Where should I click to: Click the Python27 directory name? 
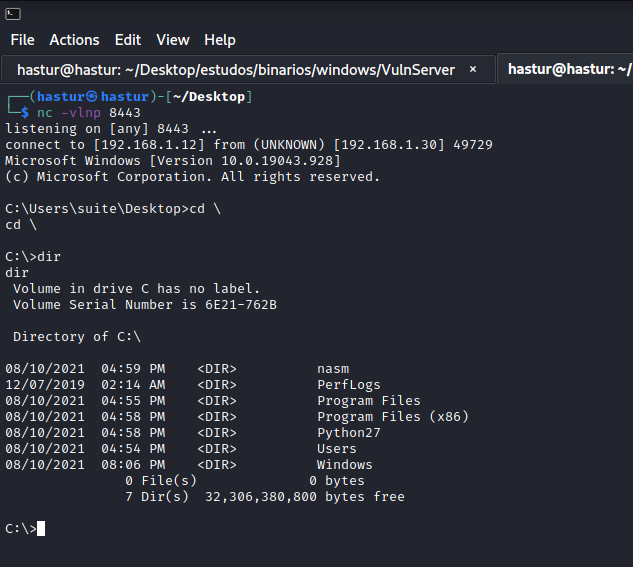[348, 433]
